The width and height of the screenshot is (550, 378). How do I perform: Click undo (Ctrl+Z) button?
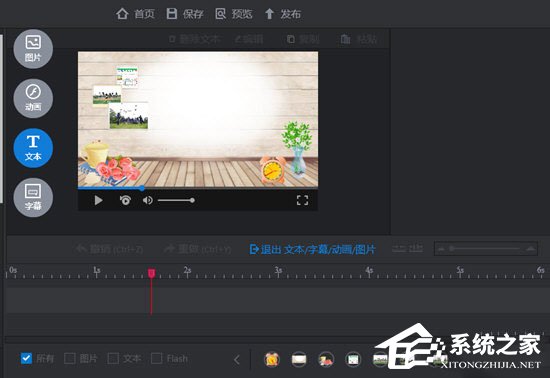coord(109,249)
